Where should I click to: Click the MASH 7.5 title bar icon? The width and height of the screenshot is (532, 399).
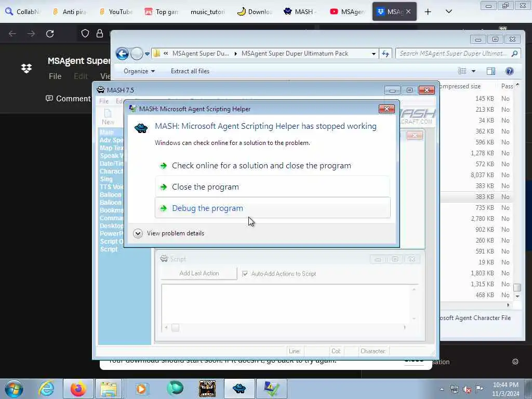pos(100,89)
